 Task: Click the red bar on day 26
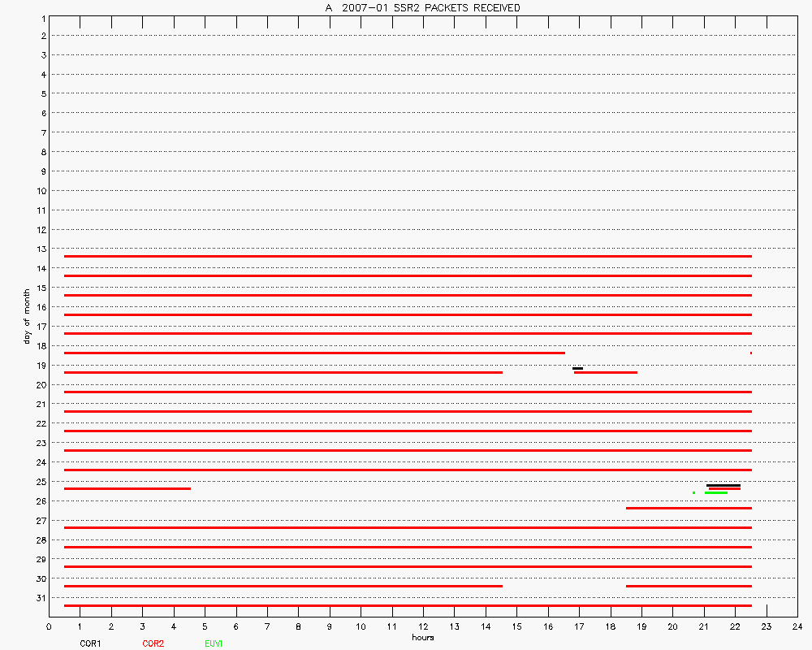(689, 508)
